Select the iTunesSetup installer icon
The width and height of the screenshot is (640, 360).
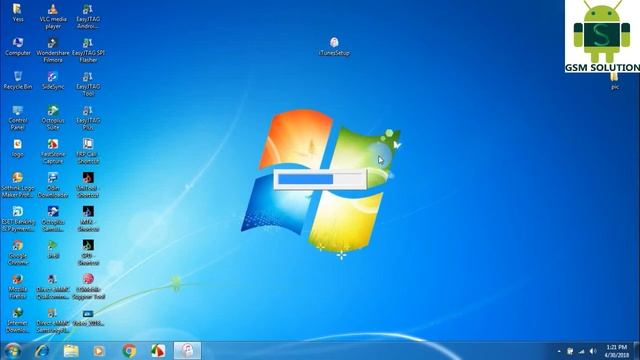coord(334,47)
